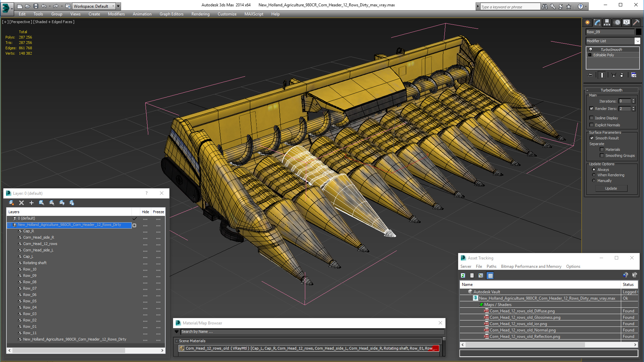Click the Status column header

tap(630, 285)
